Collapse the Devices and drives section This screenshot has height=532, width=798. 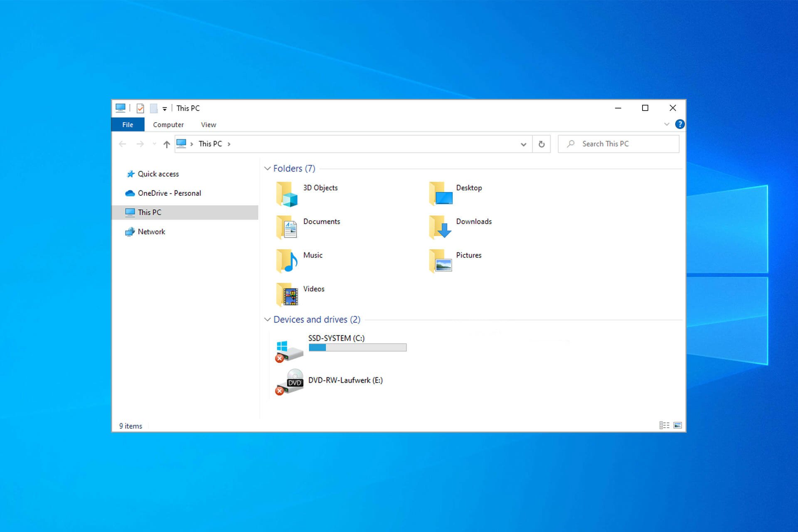coord(267,320)
